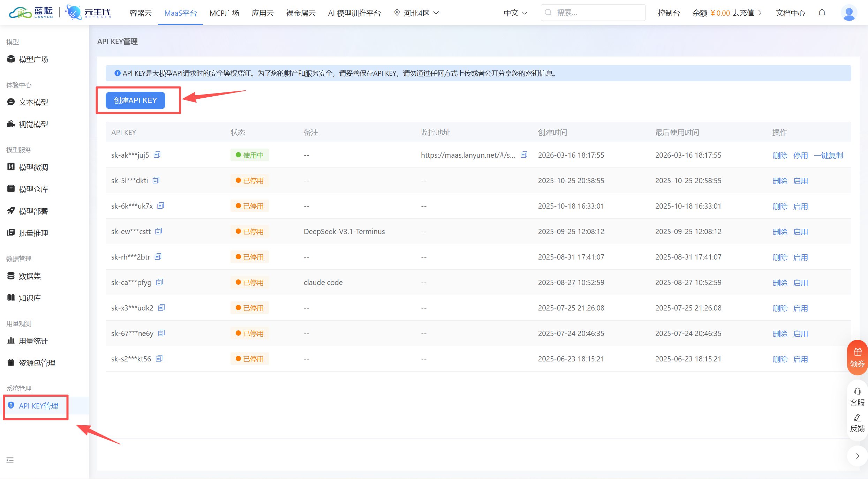Screen dimensions: 868x479
Task: Enable the claude code key sk-ca***pfyg
Action: click(801, 283)
